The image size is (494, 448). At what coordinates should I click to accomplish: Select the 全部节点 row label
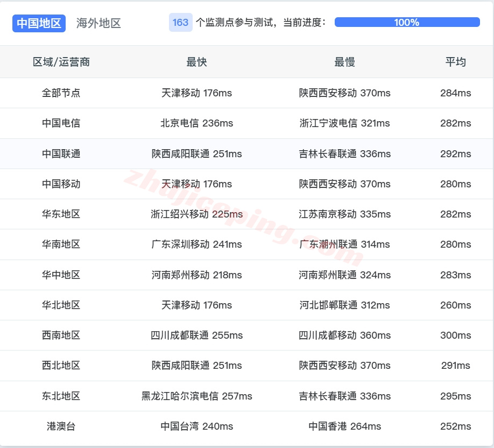[61, 93]
